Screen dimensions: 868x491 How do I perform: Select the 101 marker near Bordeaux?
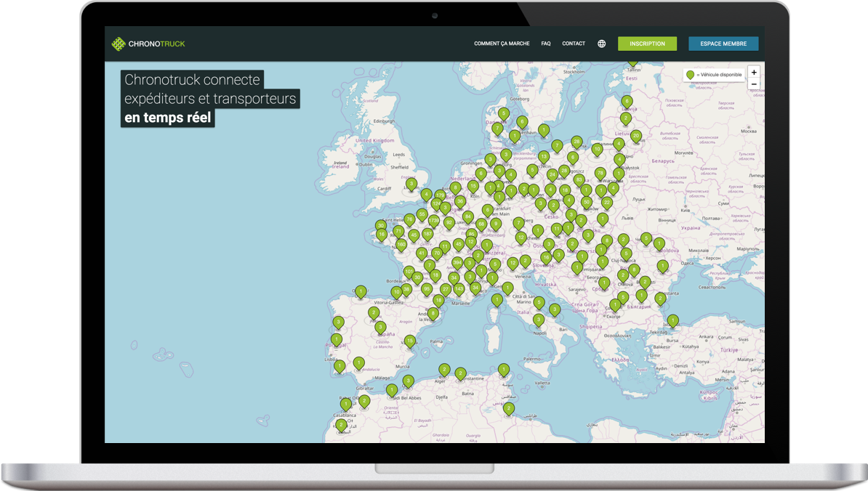[409, 272]
